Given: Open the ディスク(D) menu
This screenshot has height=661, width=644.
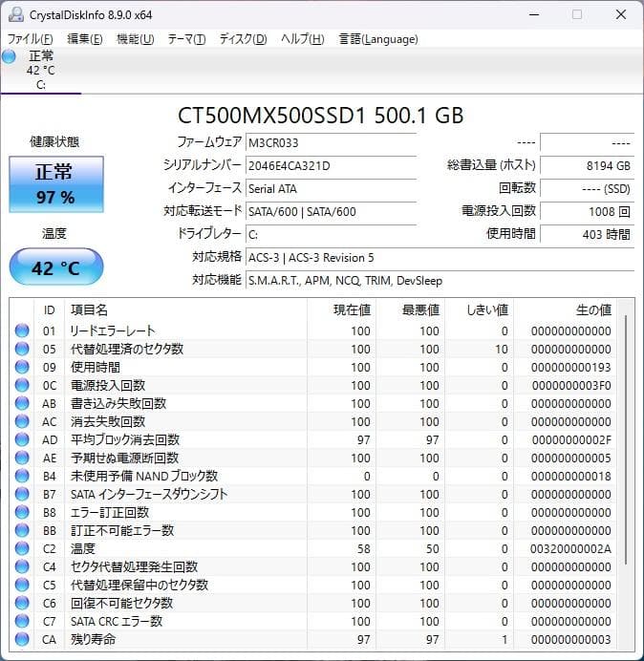Looking at the screenshot, I should pyautogui.click(x=243, y=39).
